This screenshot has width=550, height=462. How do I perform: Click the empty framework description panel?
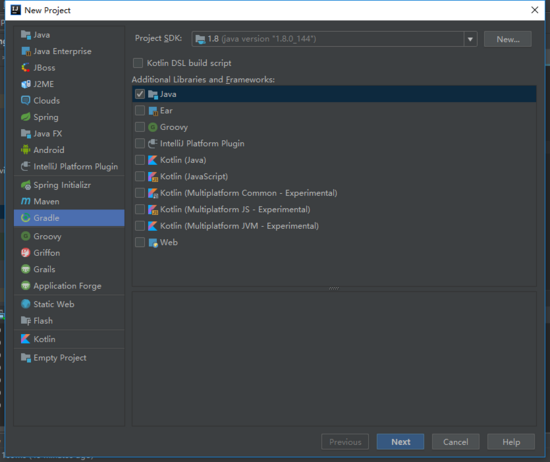(x=334, y=358)
